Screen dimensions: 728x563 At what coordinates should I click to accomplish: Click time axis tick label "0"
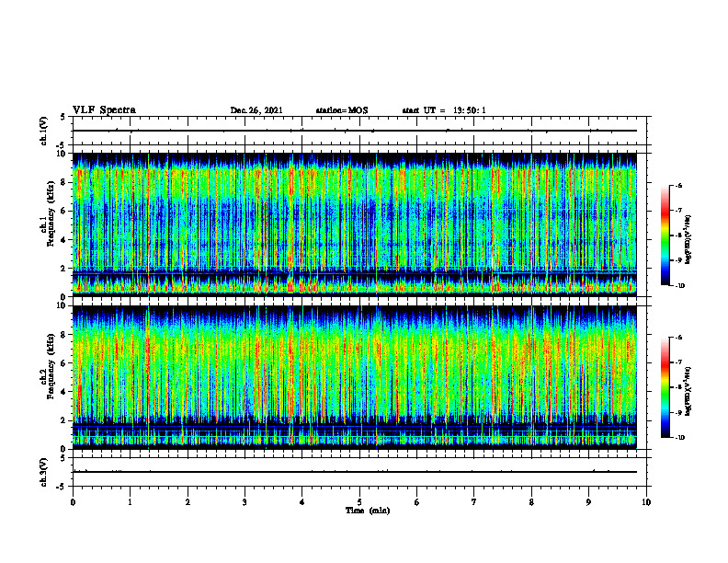(x=73, y=502)
